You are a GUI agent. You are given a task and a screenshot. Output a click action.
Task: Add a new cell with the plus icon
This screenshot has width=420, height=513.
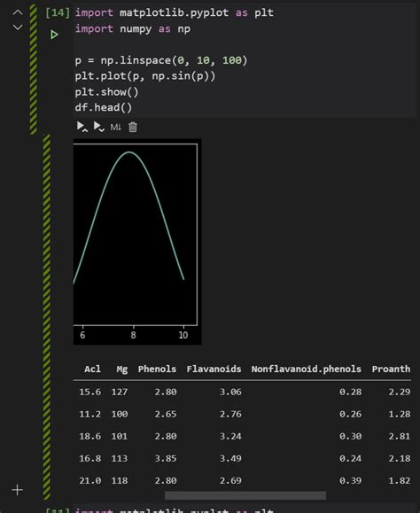click(x=17, y=490)
